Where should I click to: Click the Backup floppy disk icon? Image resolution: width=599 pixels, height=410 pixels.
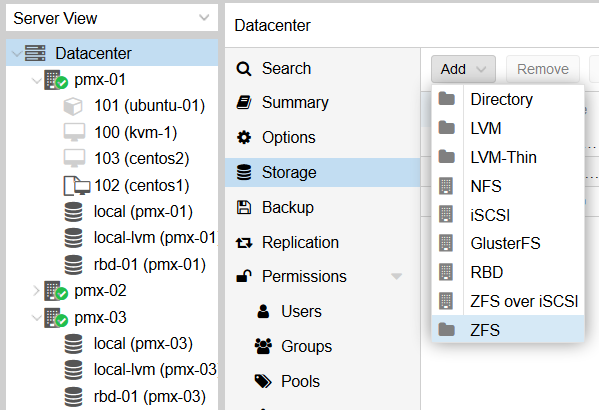(x=244, y=207)
